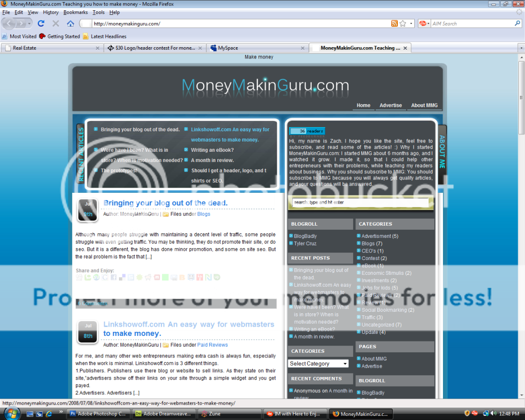The width and height of the screenshot is (525, 420).
Task: Click the Home link in the site header
Action: [x=364, y=105]
